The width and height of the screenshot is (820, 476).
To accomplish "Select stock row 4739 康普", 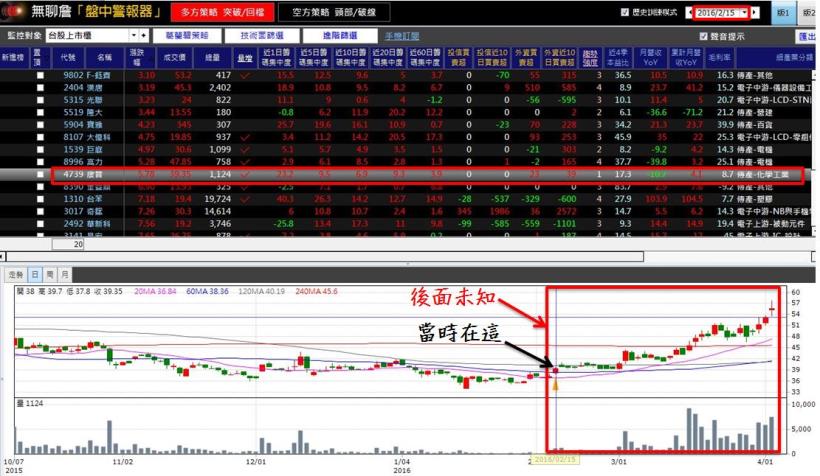I will click(x=406, y=175).
